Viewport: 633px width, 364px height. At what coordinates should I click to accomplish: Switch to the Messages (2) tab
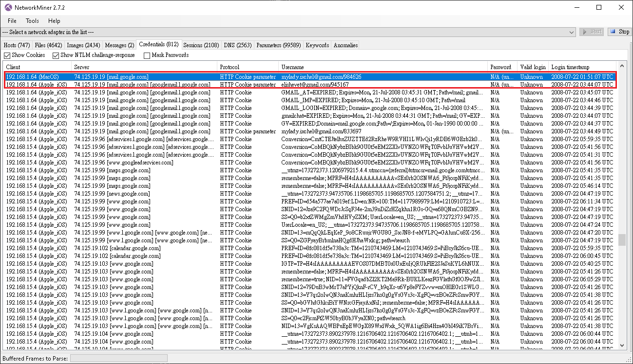[x=120, y=45]
